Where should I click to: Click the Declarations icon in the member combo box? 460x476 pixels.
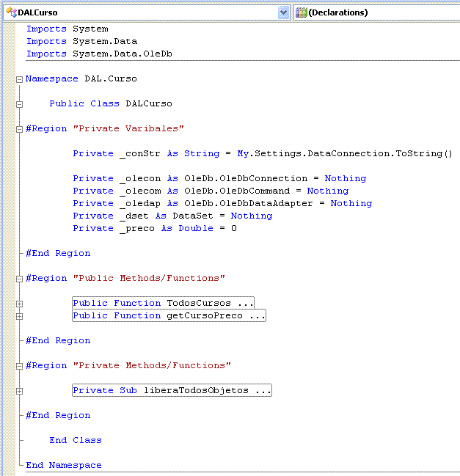302,12
